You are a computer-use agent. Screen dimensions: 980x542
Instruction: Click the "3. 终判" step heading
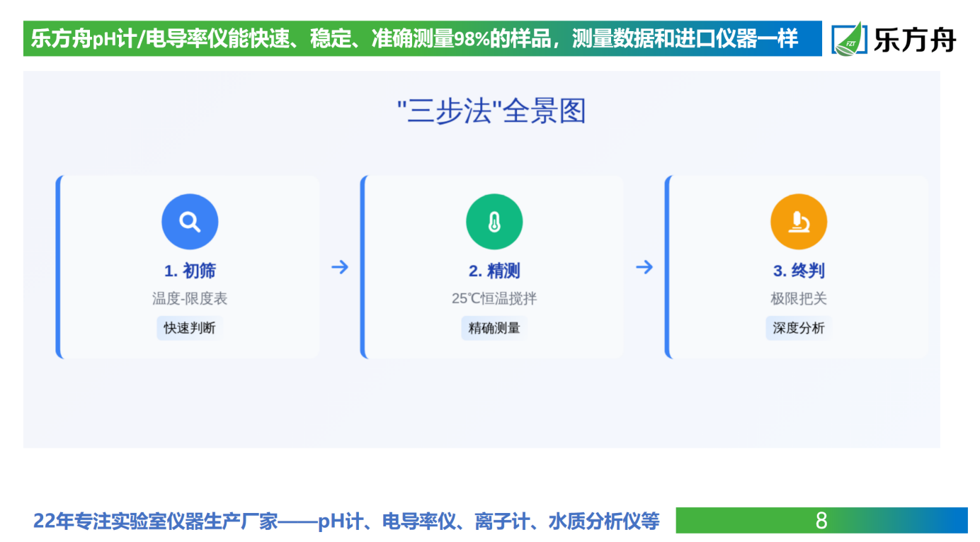point(799,271)
